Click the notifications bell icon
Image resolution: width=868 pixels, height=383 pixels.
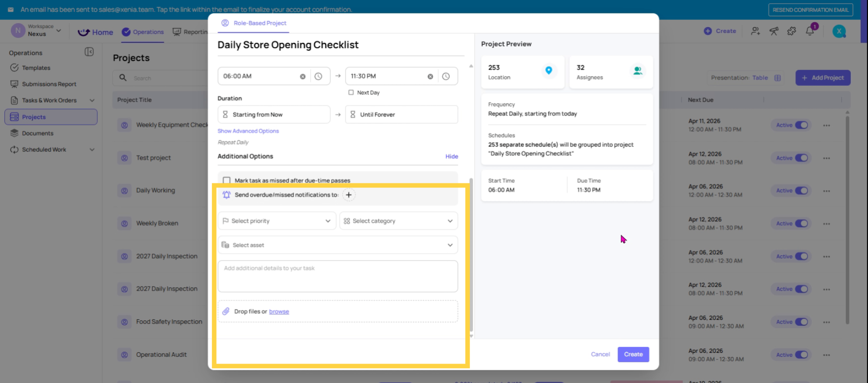click(x=810, y=31)
